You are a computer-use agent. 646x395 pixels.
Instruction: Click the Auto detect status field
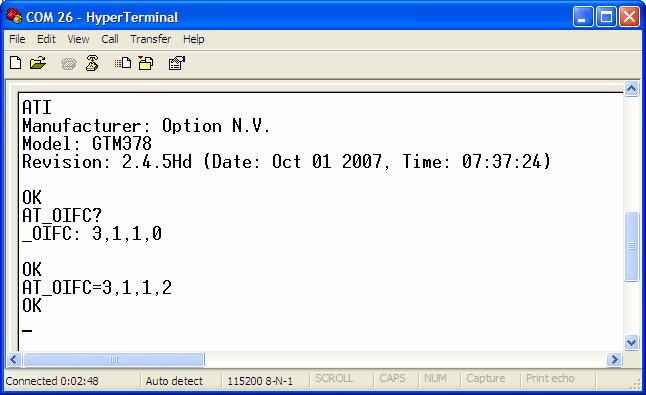pyautogui.click(x=174, y=381)
